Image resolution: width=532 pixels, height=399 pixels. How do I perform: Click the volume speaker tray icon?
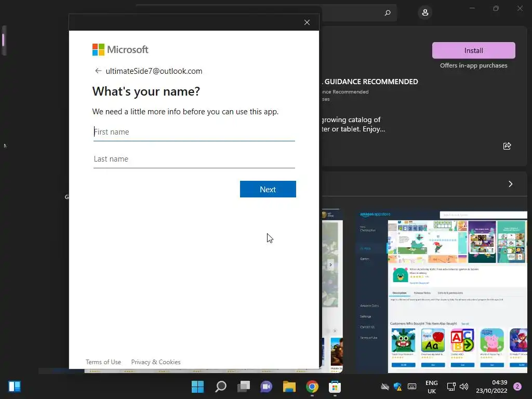point(464,387)
